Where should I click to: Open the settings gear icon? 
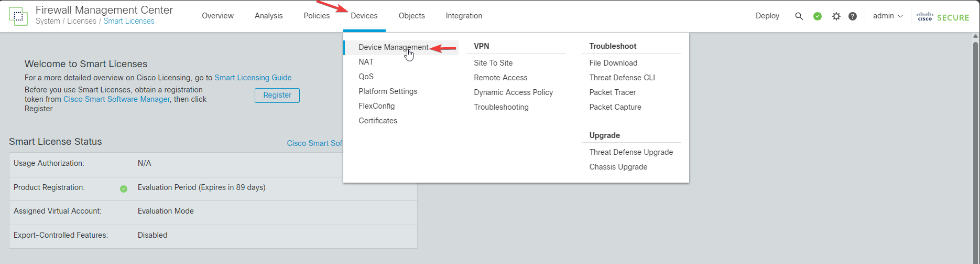(x=836, y=16)
